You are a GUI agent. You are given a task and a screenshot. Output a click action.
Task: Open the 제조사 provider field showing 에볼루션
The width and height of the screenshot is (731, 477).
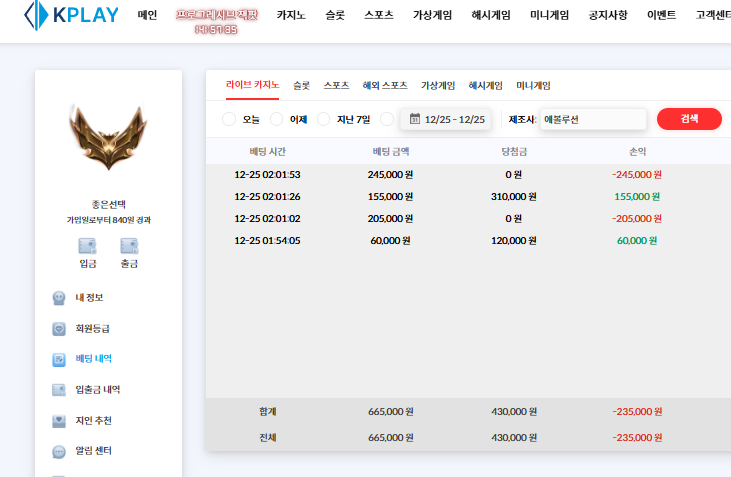click(592, 120)
